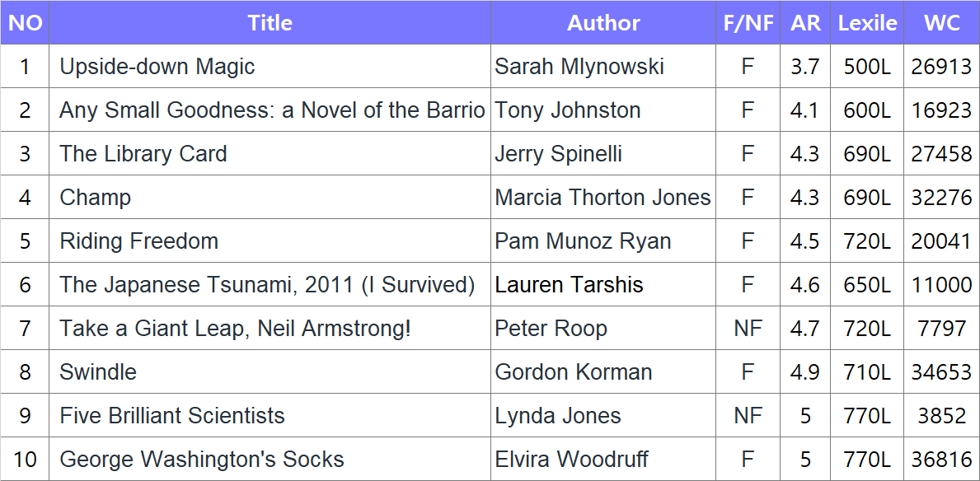Click the F/NF column header
The height and width of the screenshot is (481, 980).
click(748, 23)
